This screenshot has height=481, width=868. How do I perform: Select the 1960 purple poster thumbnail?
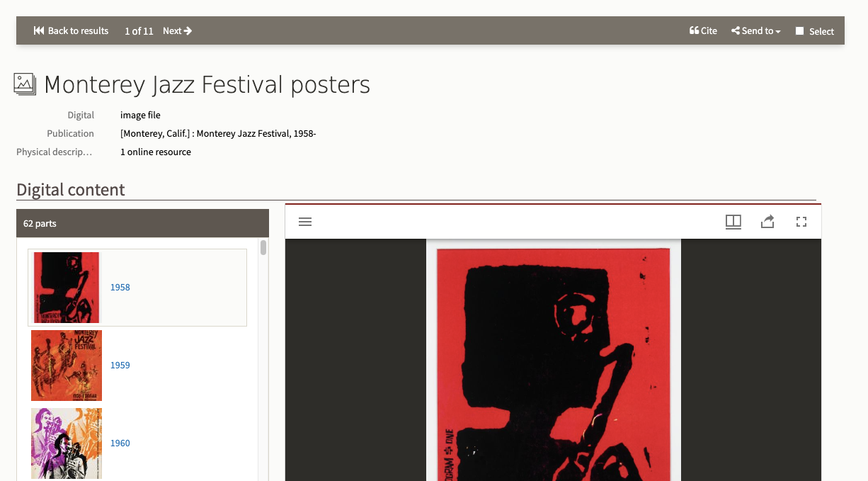point(67,443)
